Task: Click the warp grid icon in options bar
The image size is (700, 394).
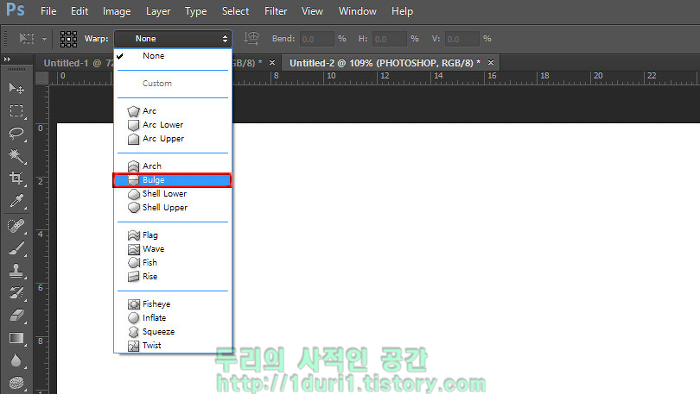Action: [x=68, y=39]
